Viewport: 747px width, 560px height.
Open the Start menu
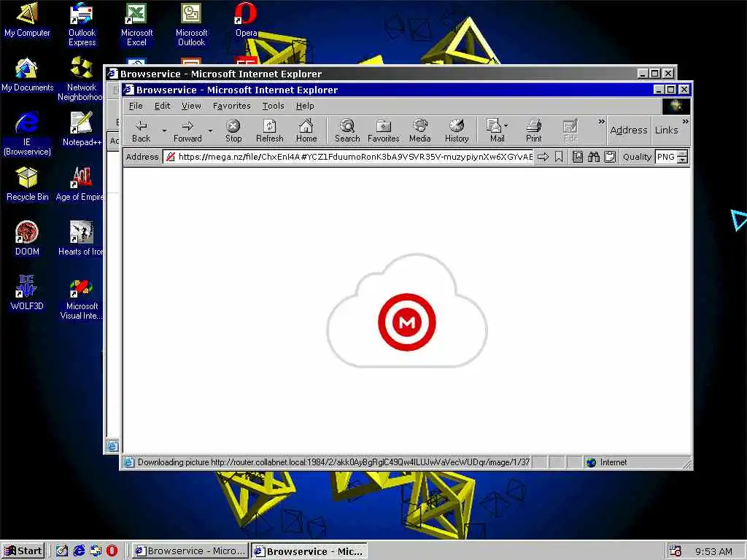click(x=23, y=551)
